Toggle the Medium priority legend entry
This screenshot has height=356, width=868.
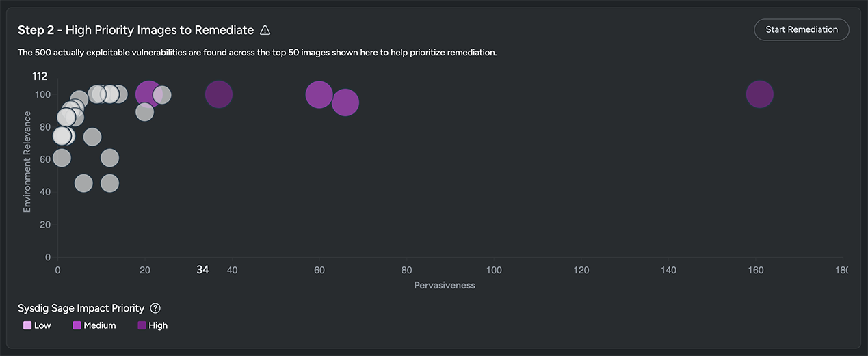(94, 325)
